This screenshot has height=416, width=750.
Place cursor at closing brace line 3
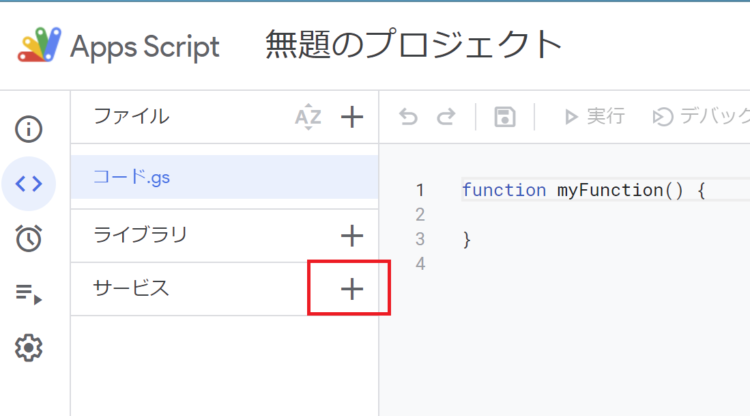[466, 239]
